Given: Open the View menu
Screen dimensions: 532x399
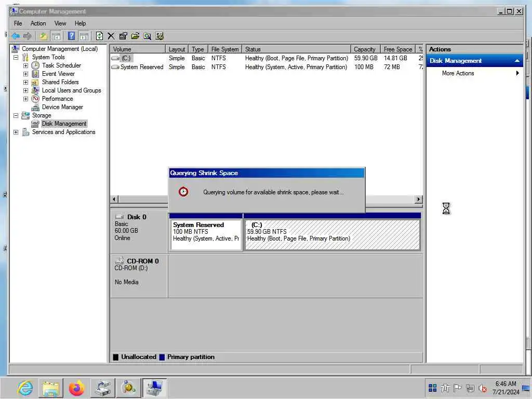Looking at the screenshot, I should [60, 23].
